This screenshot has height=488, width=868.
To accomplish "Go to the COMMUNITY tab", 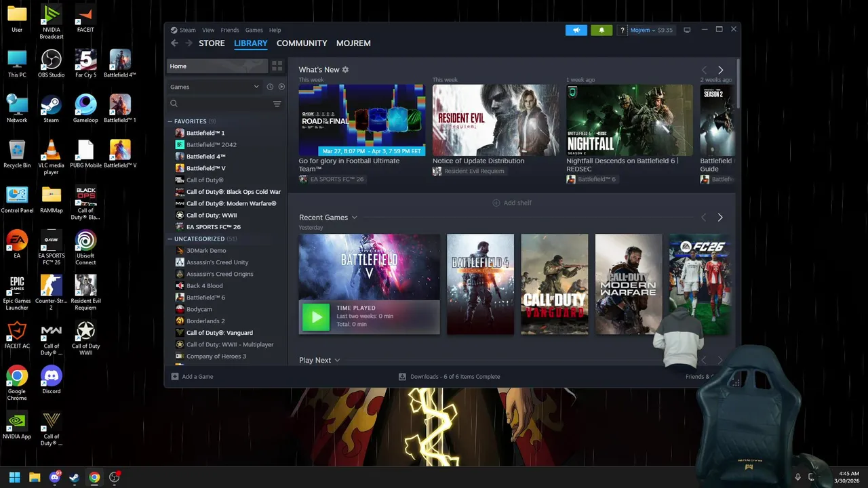I will [x=302, y=43].
